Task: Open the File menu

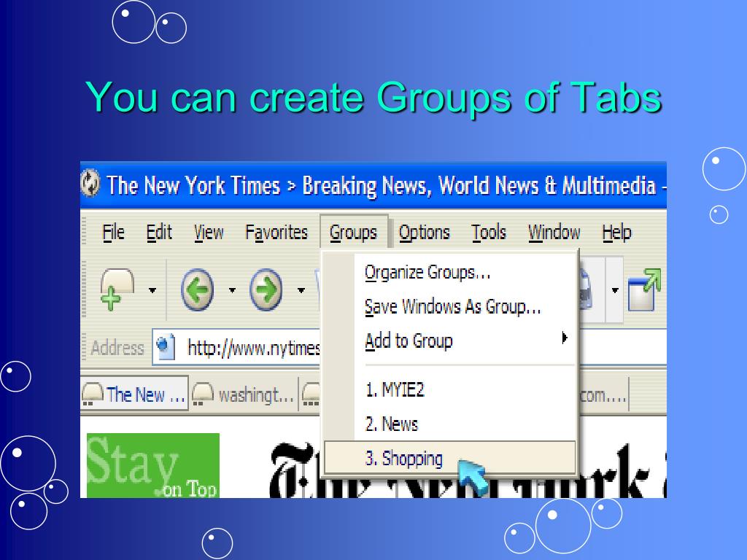Action: (x=113, y=233)
